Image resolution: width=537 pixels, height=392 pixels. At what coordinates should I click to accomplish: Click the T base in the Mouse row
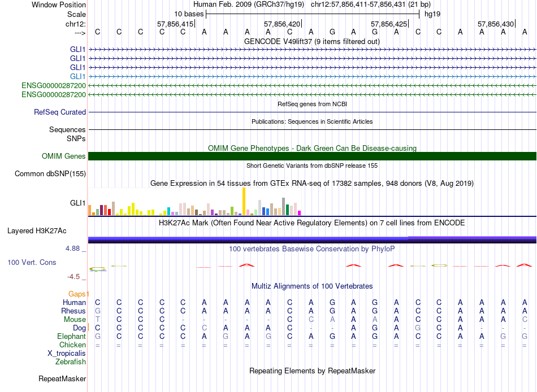98,320
